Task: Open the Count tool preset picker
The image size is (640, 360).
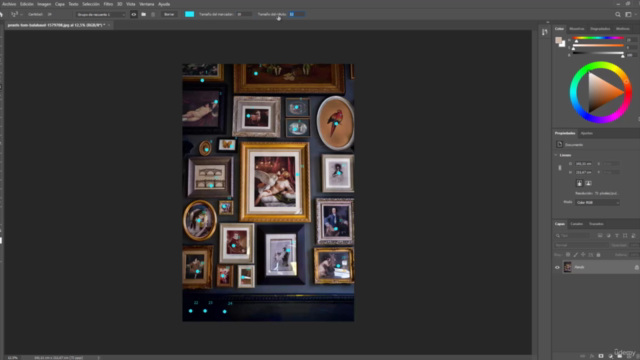Action: pyautogui.click(x=16, y=14)
